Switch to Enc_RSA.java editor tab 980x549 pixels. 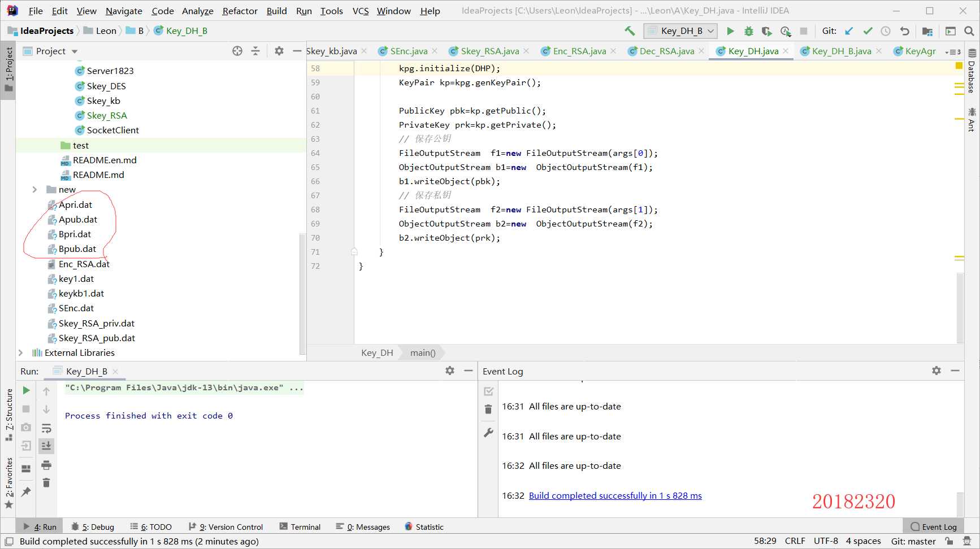(x=579, y=51)
